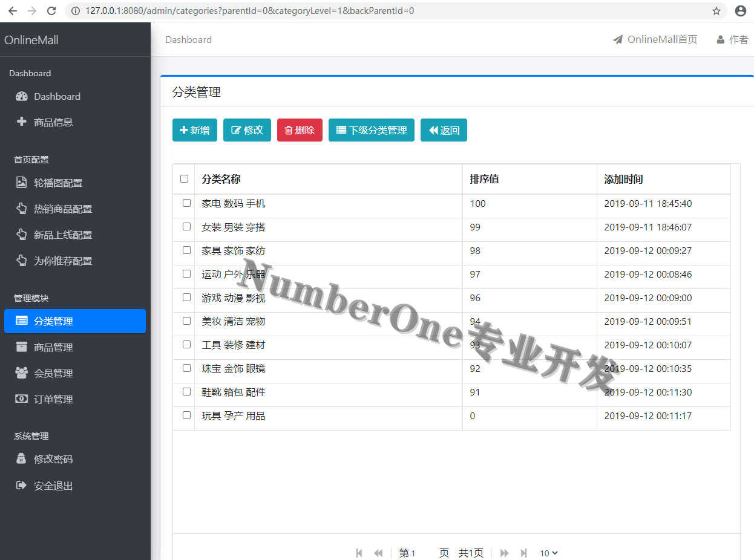754x560 pixels.
Task: Open 新品上线配置 in the sidebar
Action: click(x=75, y=235)
